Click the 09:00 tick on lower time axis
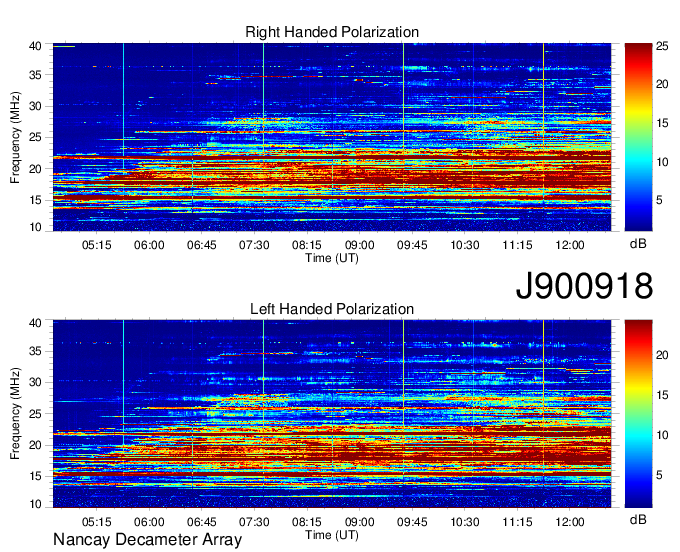This screenshot has height=552, width=680. (x=360, y=522)
